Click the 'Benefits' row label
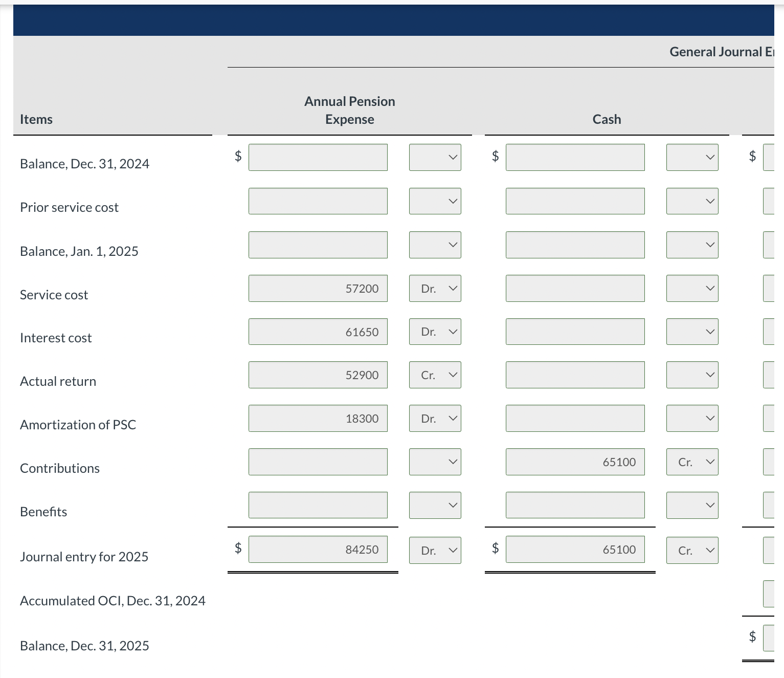This screenshot has width=784, height=678. click(x=43, y=512)
